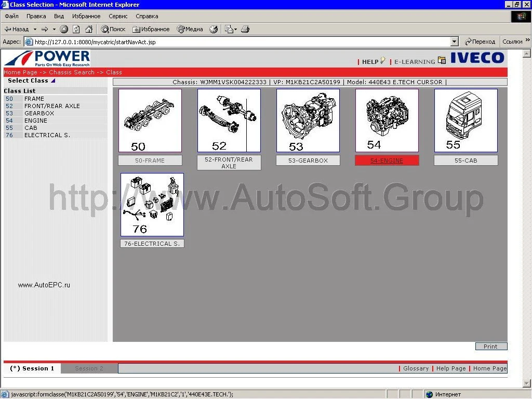Click the POWER Parts On Web logo
This screenshot has height=399, width=532.
pyautogui.click(x=47, y=58)
